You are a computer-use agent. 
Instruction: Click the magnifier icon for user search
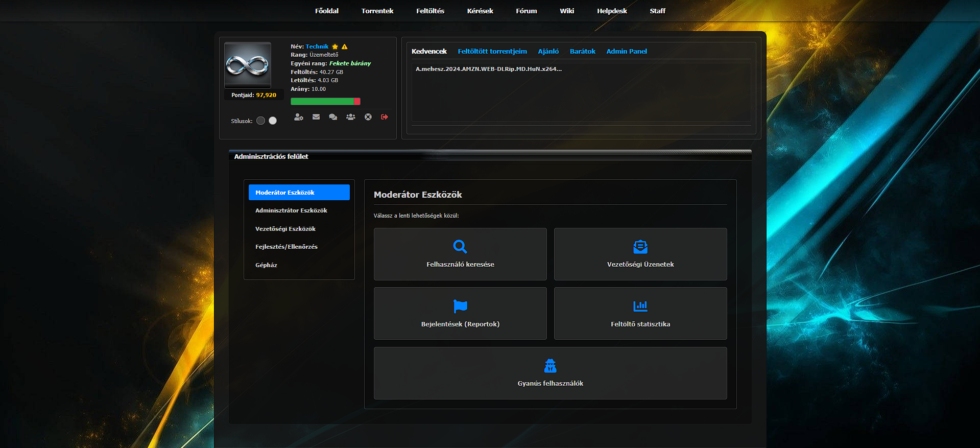click(x=460, y=247)
